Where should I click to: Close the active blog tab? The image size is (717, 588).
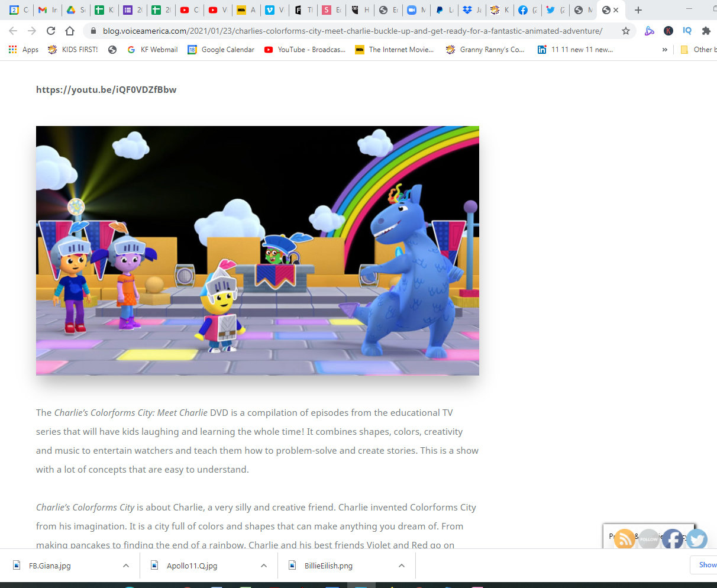click(x=616, y=10)
